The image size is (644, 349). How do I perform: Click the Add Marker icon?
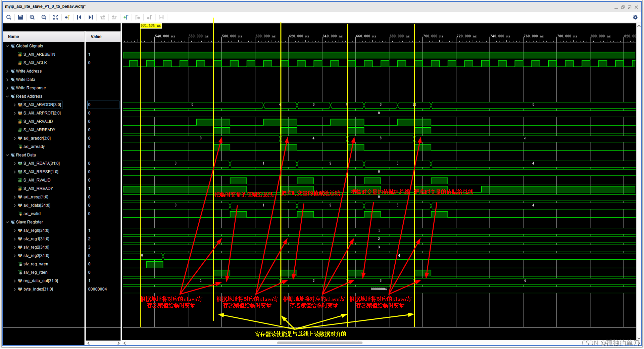[126, 17]
